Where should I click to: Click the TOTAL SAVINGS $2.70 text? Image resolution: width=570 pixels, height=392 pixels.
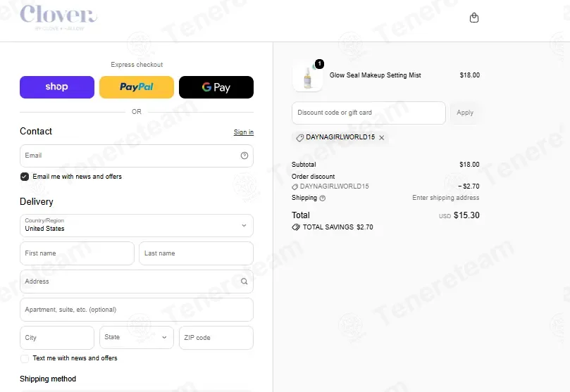(x=338, y=227)
